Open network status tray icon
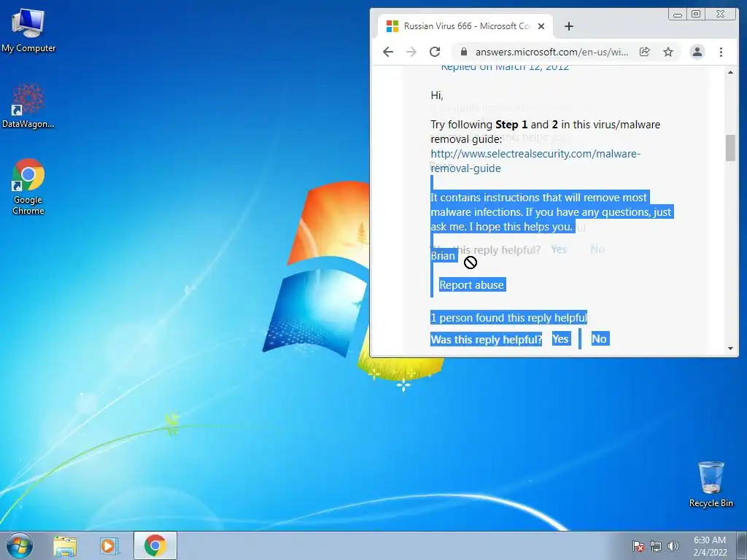 point(656,546)
